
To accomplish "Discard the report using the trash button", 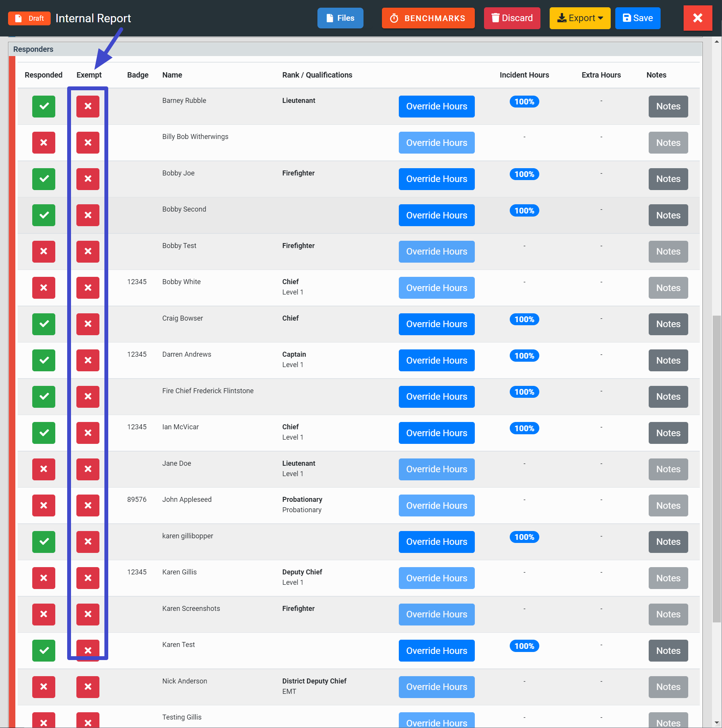I will [x=512, y=18].
